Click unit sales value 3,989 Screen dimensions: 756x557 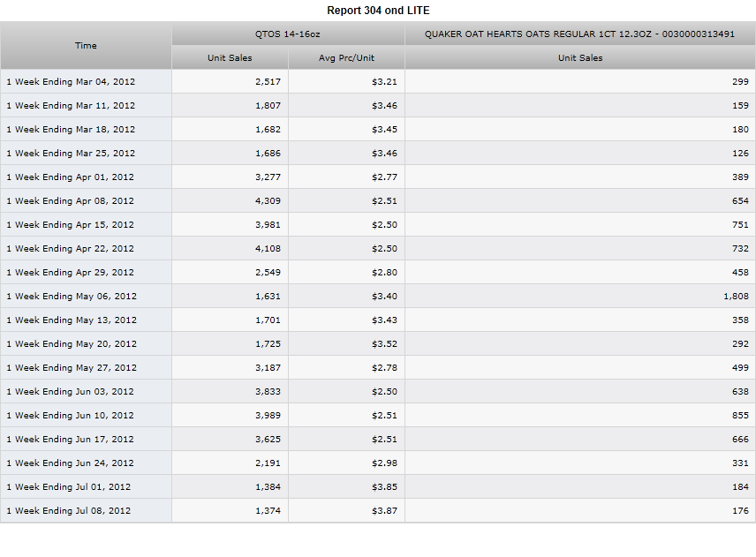268,416
